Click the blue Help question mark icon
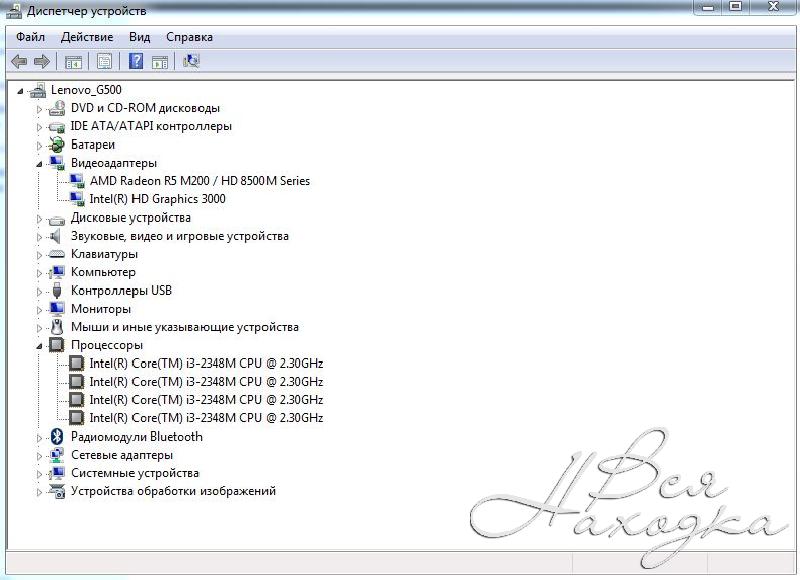 pyautogui.click(x=135, y=61)
